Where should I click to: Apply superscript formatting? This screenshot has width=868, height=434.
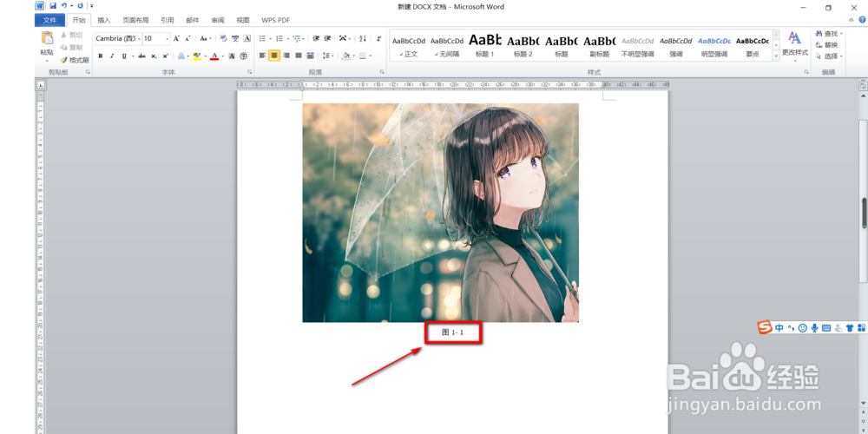165,56
